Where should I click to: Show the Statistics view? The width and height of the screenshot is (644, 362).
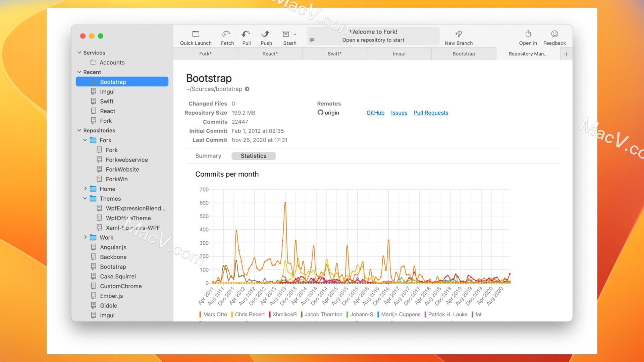click(253, 156)
